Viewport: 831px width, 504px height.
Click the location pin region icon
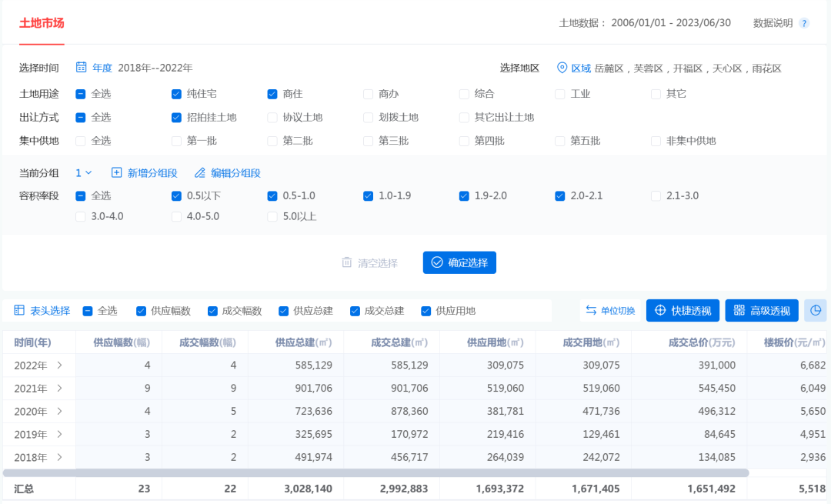562,68
